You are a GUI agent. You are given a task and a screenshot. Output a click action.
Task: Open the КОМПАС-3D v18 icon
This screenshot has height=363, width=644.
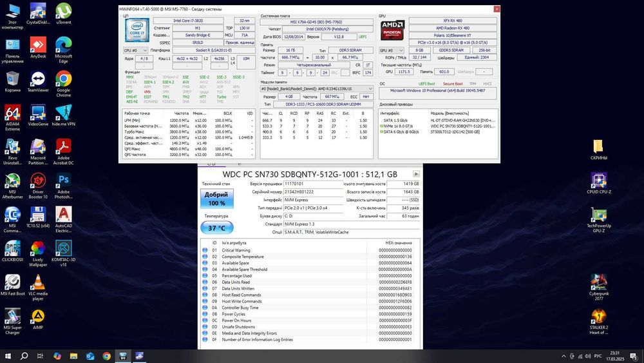(63, 253)
